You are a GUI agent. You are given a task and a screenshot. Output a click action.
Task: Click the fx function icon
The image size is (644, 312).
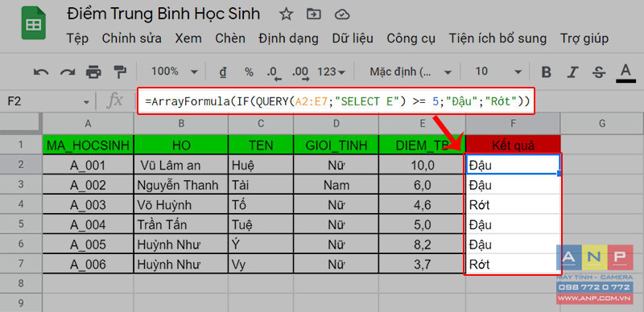coord(115,101)
